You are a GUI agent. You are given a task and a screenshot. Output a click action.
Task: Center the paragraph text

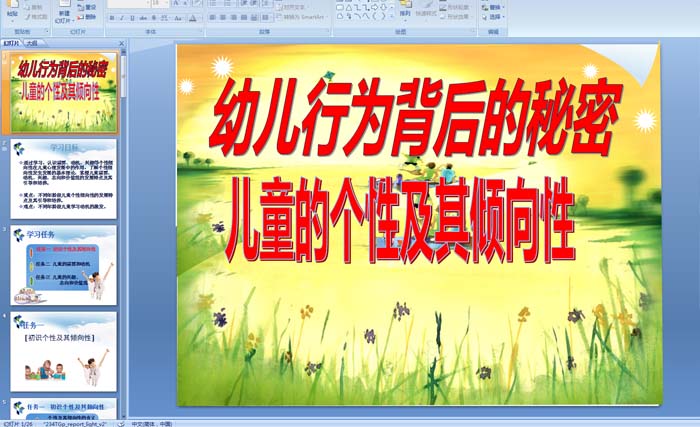tap(224, 17)
